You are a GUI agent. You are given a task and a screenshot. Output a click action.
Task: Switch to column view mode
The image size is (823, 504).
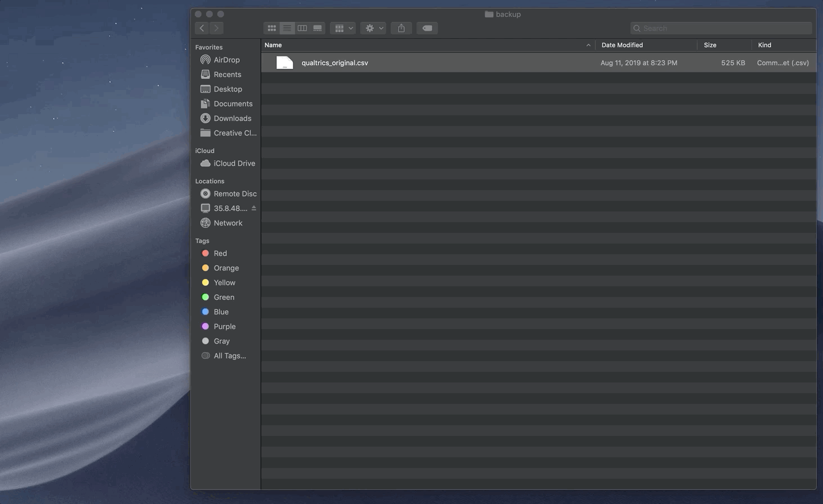point(302,28)
